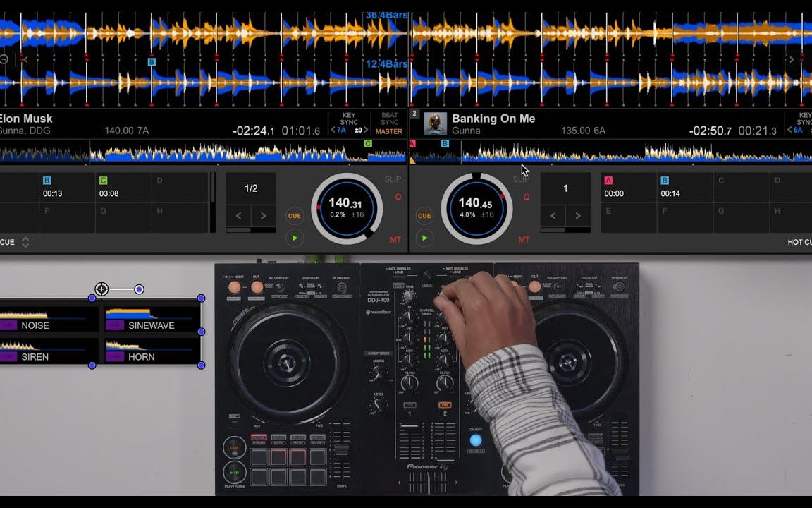Click Banking On Me album artwork
The image size is (812, 508).
click(435, 124)
